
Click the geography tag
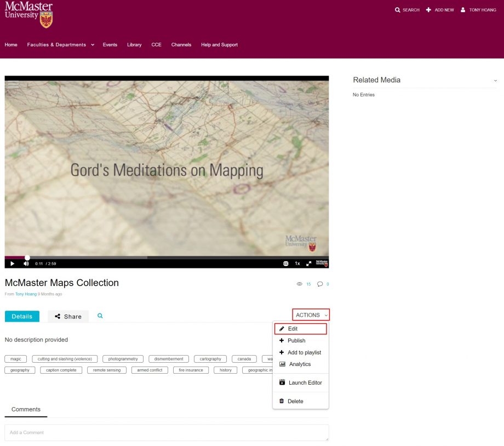20,370
